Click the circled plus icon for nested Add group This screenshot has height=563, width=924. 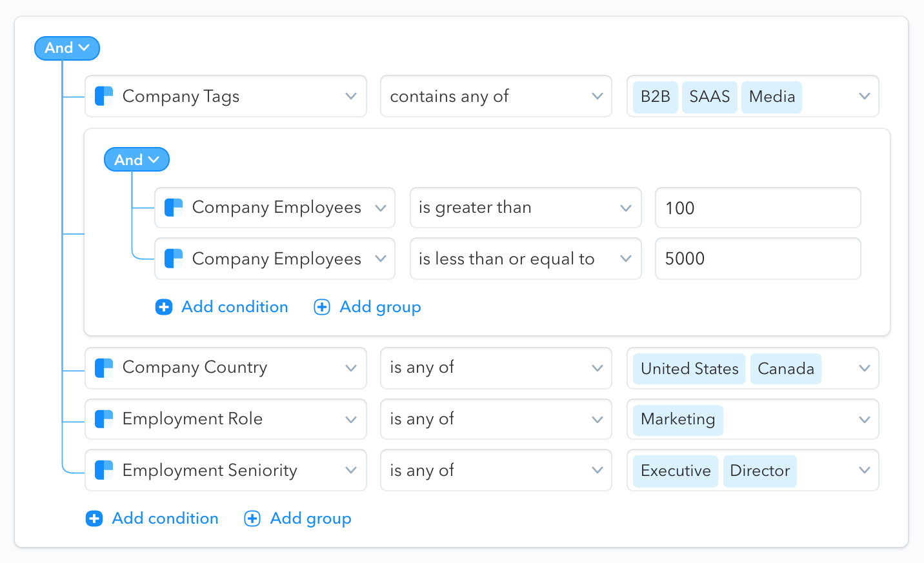click(x=322, y=307)
